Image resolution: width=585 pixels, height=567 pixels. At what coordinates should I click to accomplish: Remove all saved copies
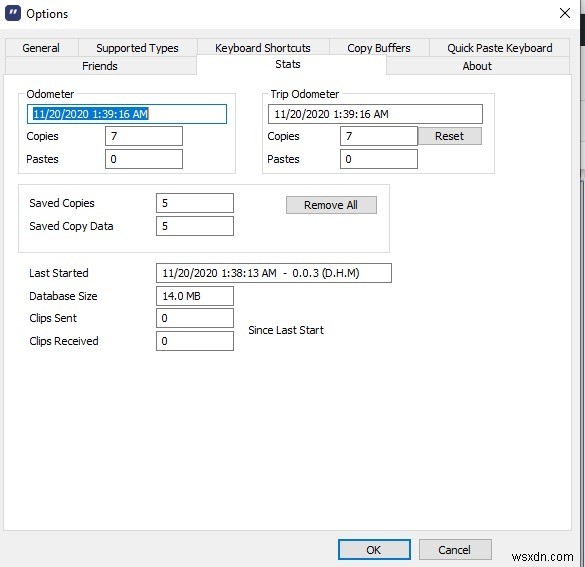(331, 205)
